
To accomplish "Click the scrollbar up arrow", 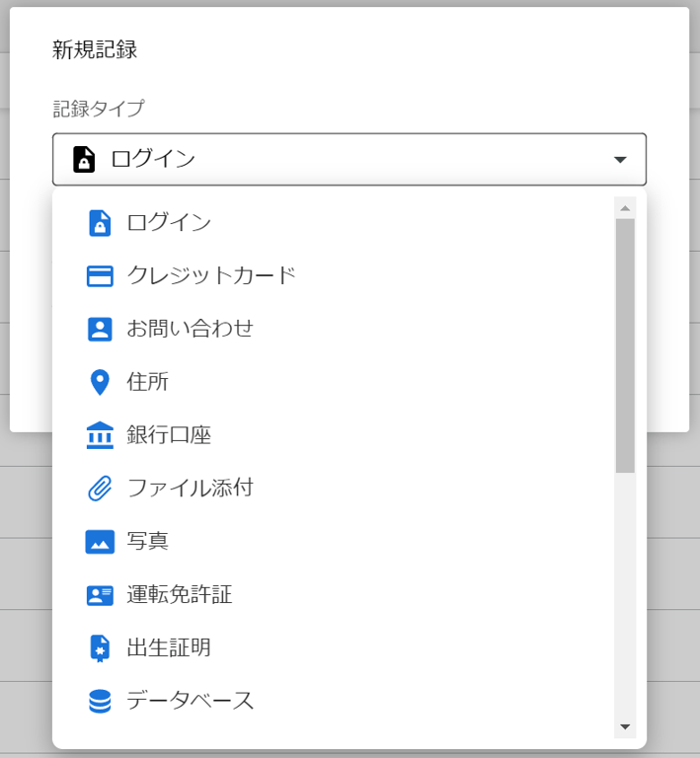I will tap(625, 208).
